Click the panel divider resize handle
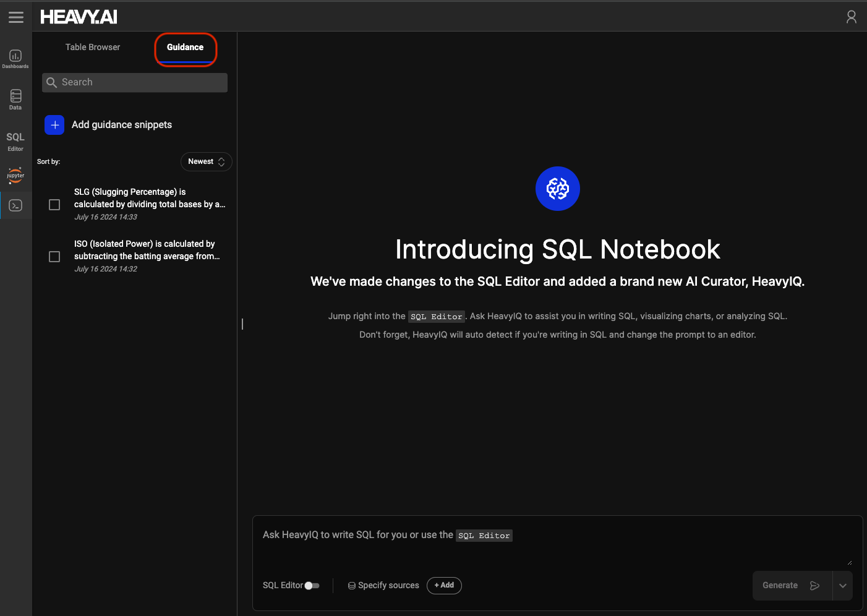This screenshot has width=867, height=616. coord(242,324)
